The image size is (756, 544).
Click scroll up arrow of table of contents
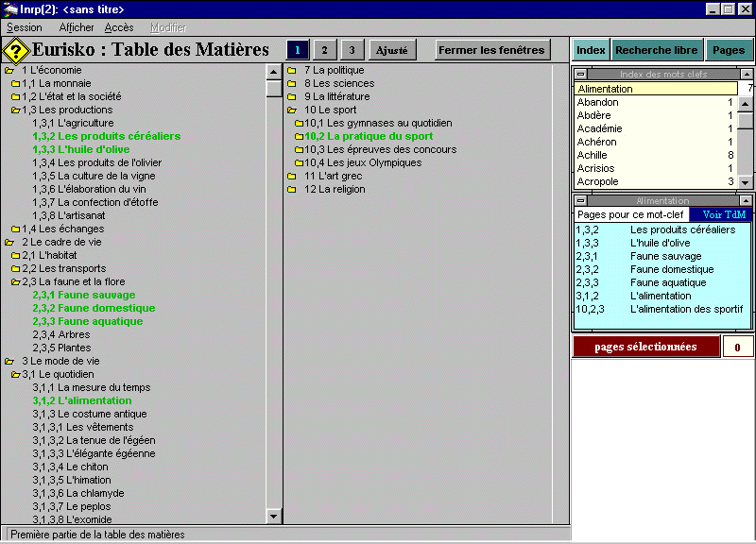[273, 72]
